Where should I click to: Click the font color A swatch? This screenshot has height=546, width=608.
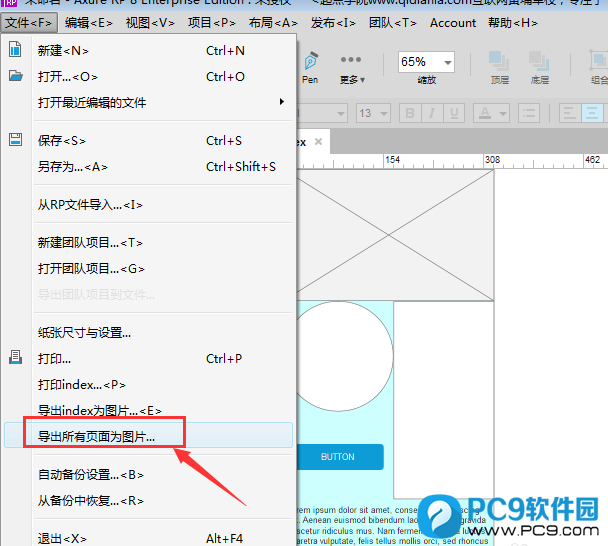[x=485, y=113]
